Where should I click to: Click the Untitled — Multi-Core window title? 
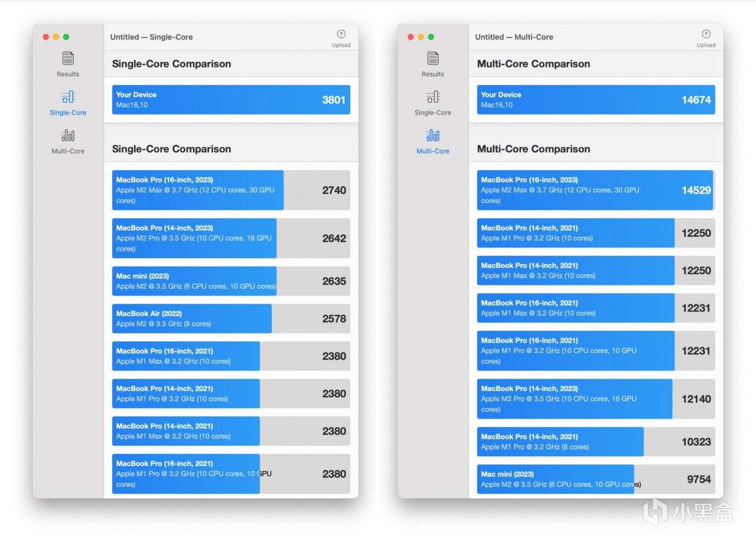tap(514, 37)
